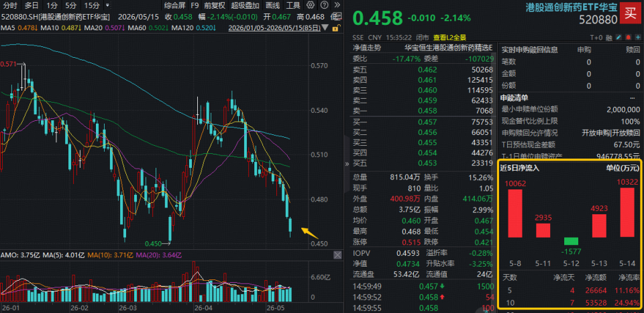
Task: Click MA120 indicator value 0.520
Action: (205, 28)
